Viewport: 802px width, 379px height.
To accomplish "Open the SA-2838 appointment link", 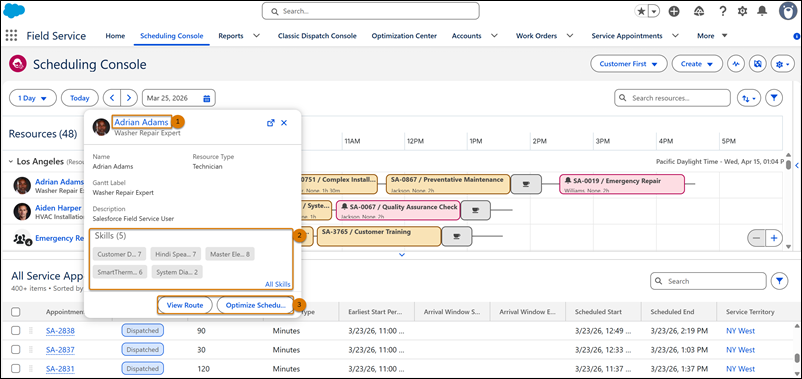I will click(x=60, y=331).
